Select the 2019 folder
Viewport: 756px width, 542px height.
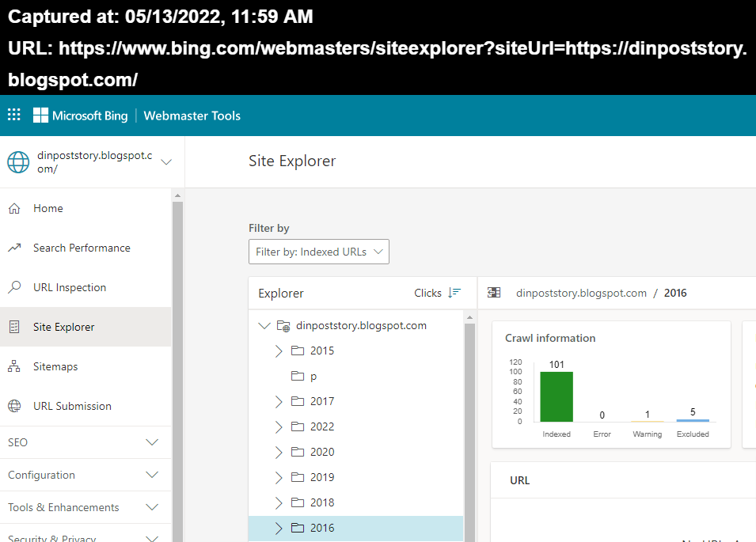322,477
